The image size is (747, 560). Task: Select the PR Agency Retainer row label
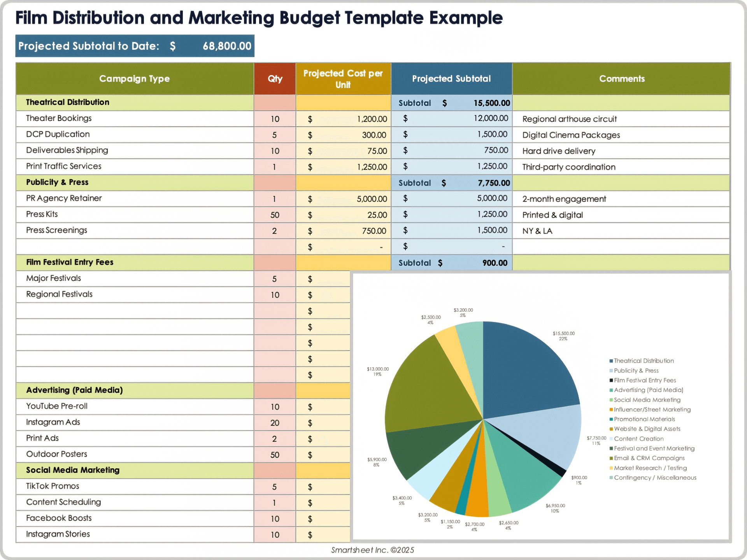click(64, 198)
